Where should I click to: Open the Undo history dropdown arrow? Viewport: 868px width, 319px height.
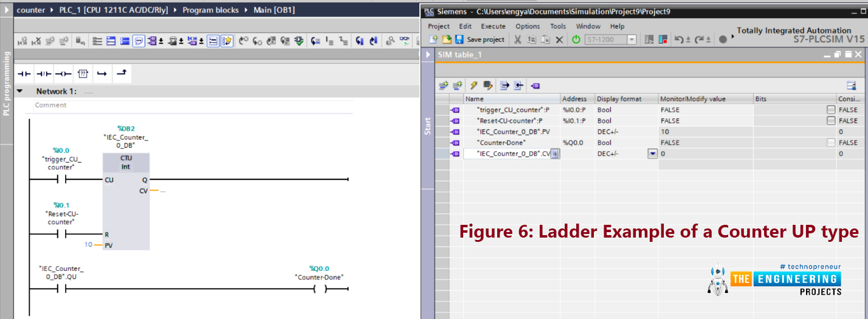688,40
